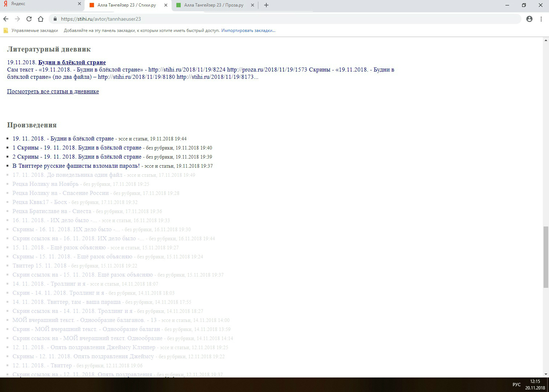Switch to the Яндекс tab
This screenshot has width=549, height=392.
click(36, 4)
